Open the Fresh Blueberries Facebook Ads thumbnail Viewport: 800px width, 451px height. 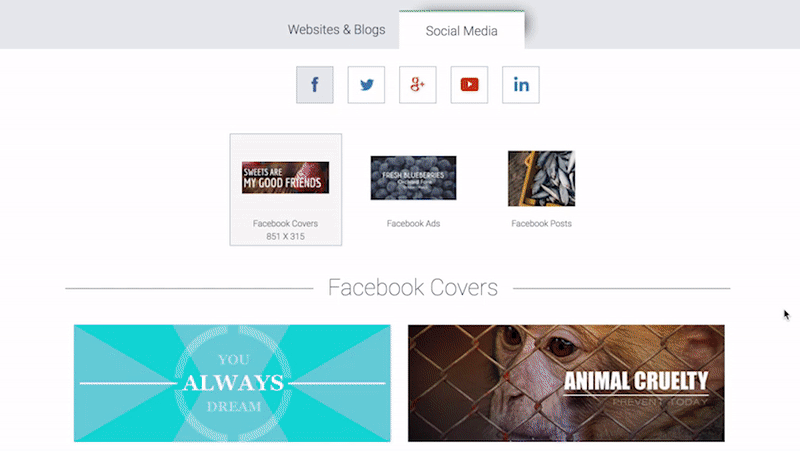[413, 178]
